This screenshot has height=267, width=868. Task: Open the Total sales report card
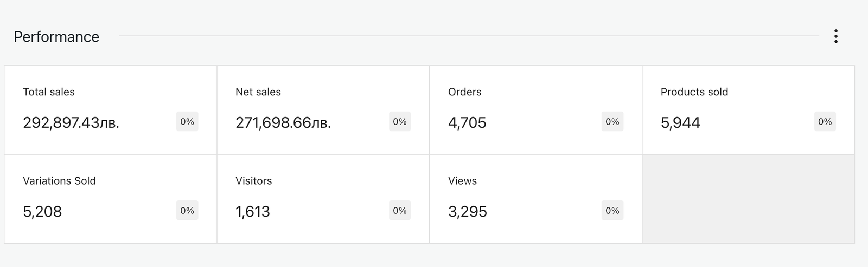(x=49, y=92)
